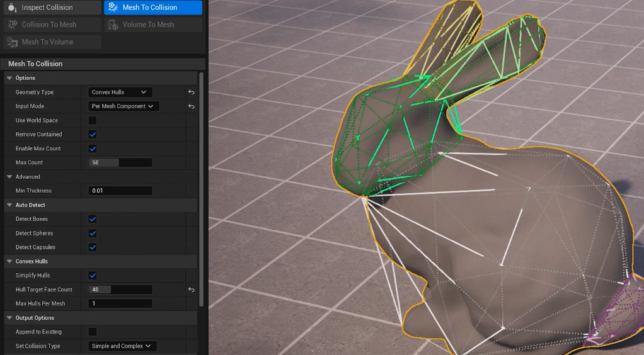This screenshot has height=355, width=644.
Task: Collapse the Options section
Action: 9,78
